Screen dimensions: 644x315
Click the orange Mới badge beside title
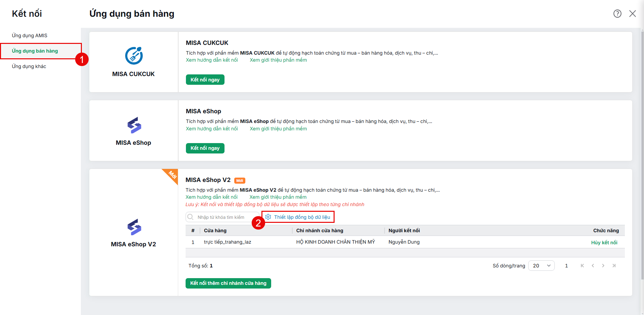(x=240, y=181)
